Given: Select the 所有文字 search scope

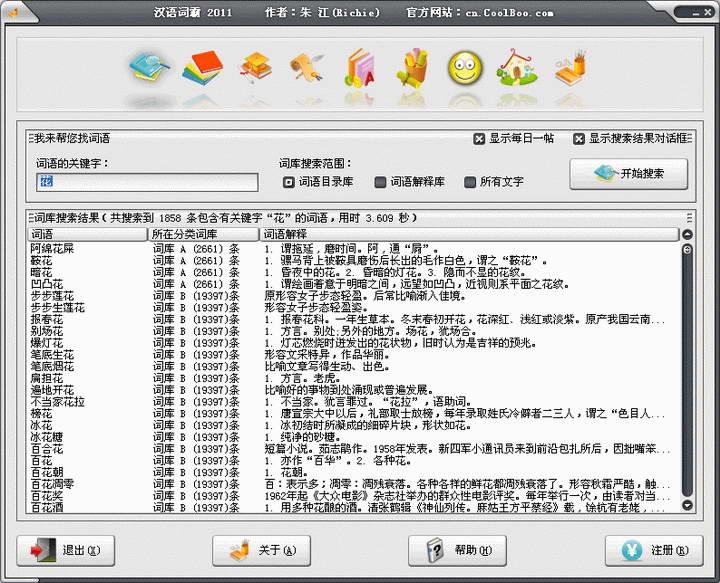Looking at the screenshot, I should 494,182.
